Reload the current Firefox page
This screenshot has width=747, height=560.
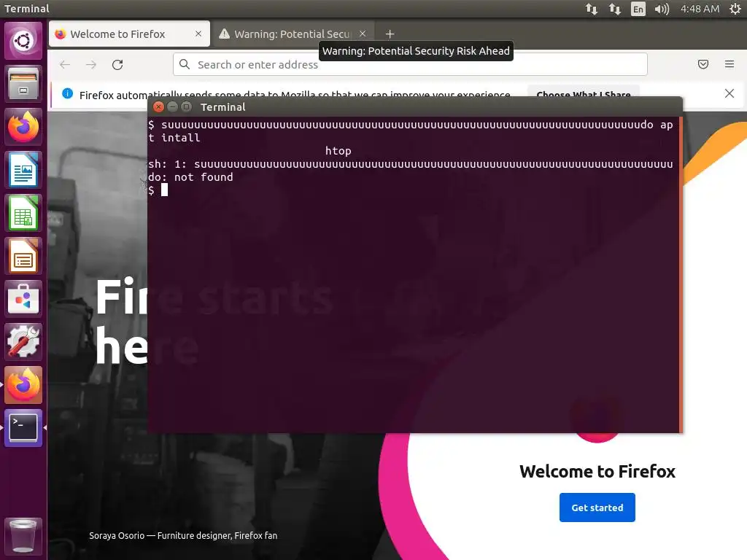[117, 65]
